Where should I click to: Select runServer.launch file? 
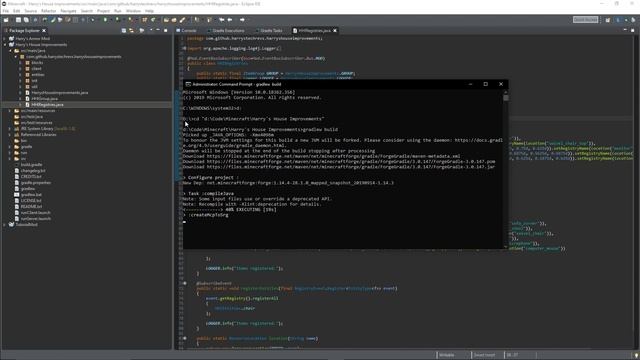click(x=36, y=218)
